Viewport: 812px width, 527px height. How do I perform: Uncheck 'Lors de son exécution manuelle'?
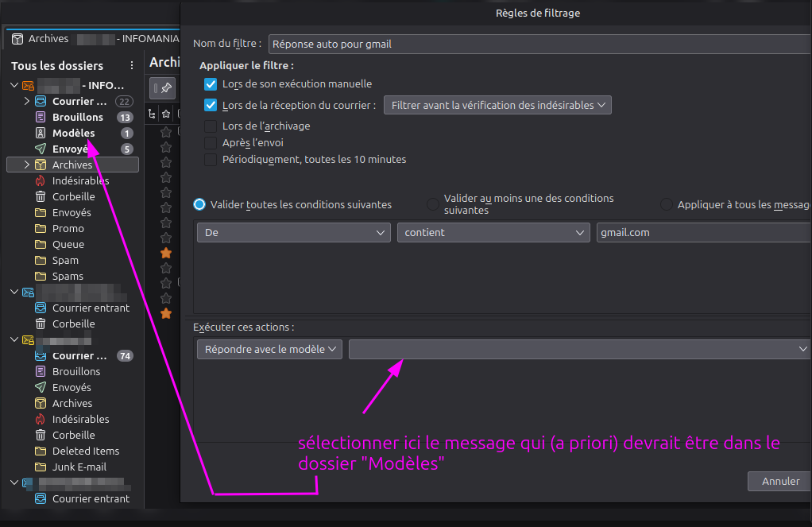pyautogui.click(x=211, y=83)
